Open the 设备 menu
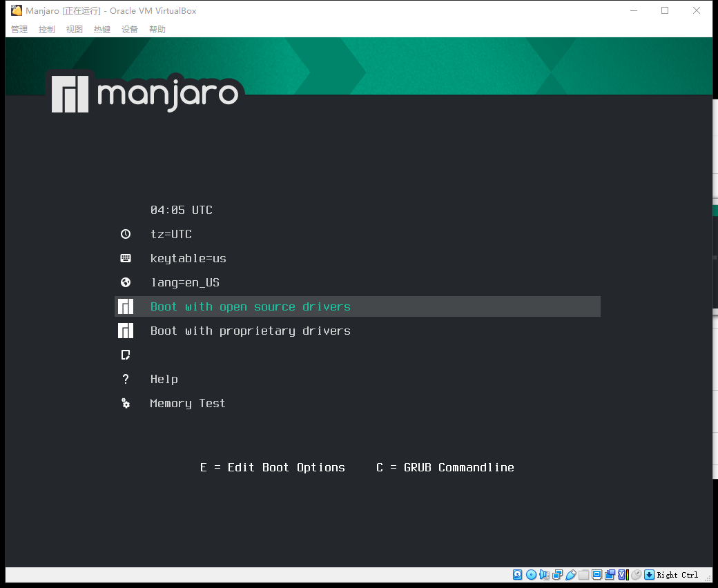718x588 pixels. click(130, 29)
